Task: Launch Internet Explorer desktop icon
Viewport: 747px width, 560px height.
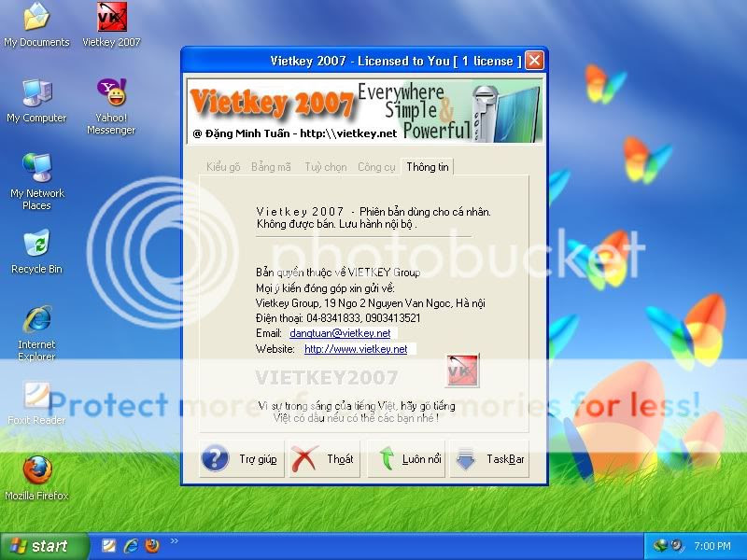Action: point(36,333)
